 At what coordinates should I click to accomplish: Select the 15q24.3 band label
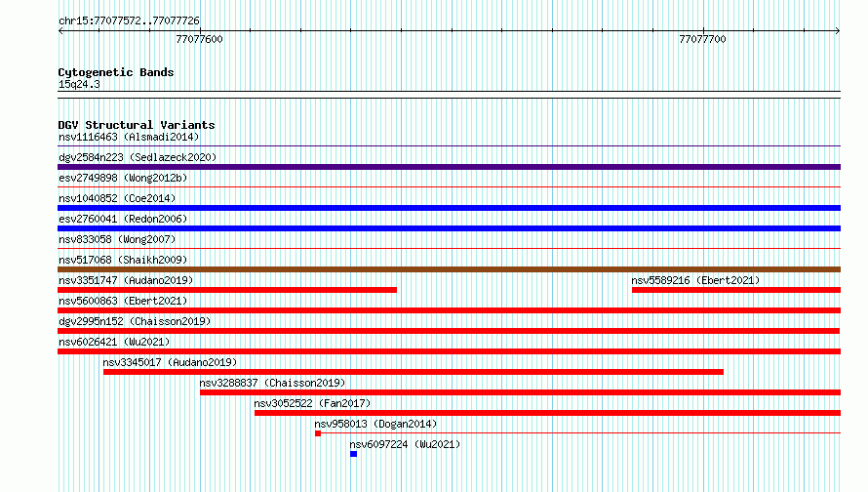coord(79,84)
